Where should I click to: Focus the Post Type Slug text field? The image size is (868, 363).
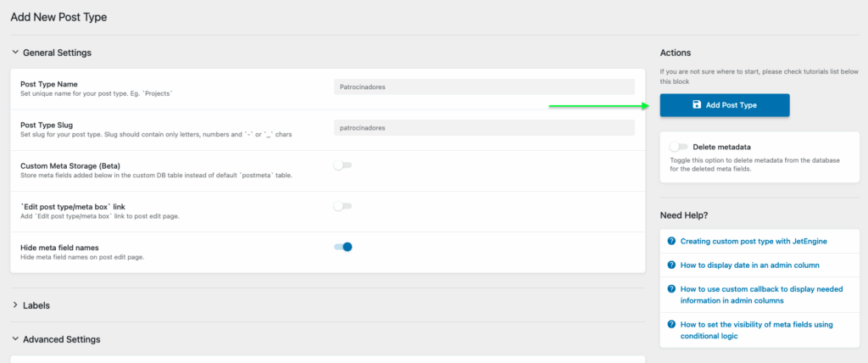click(484, 127)
